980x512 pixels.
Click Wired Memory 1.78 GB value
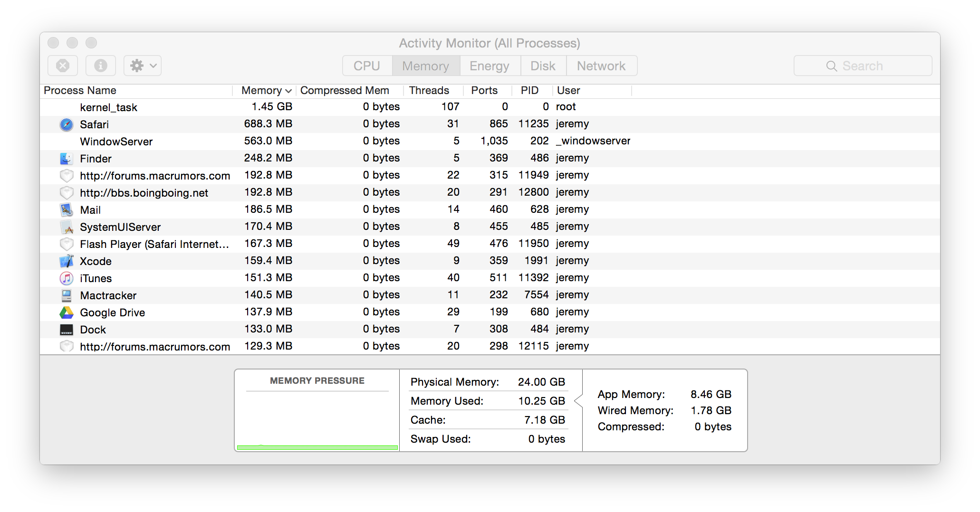pos(711,410)
